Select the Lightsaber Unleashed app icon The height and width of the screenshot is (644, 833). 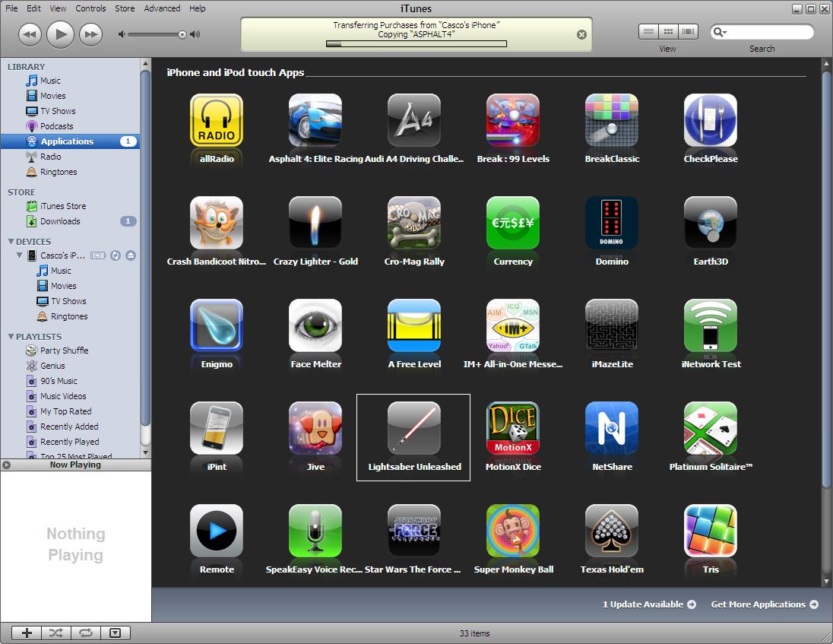pyautogui.click(x=414, y=428)
